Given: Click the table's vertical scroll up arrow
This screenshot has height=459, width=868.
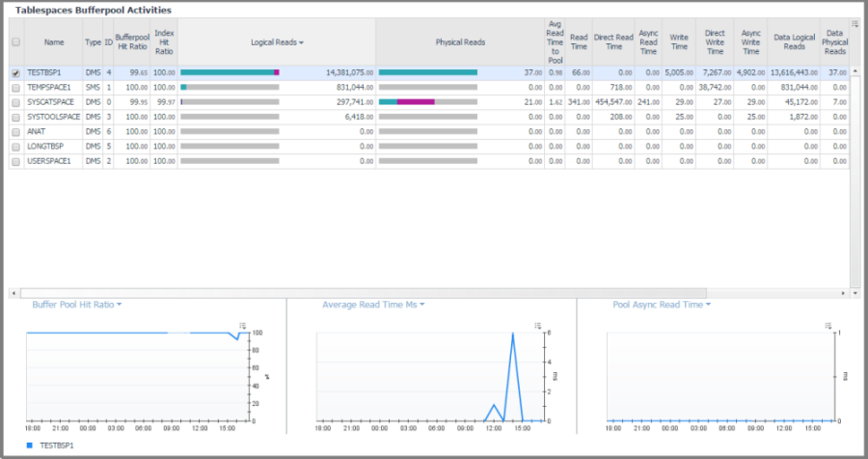Looking at the screenshot, I should click(x=854, y=72).
